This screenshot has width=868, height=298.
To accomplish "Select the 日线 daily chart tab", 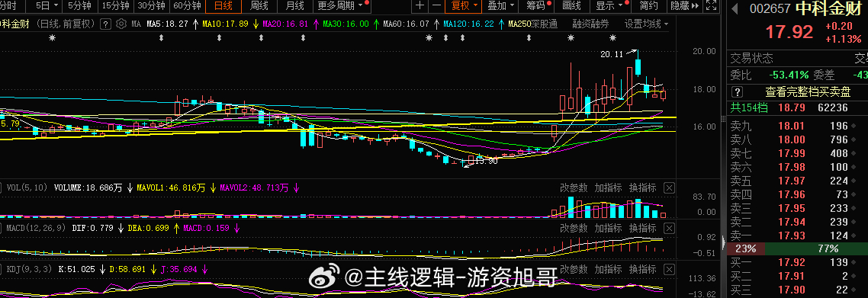I will (x=223, y=6).
